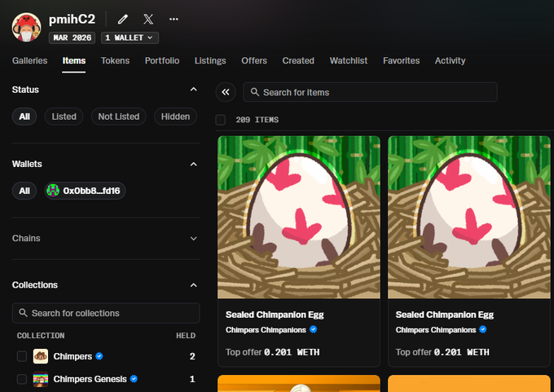Open second Sealed Chimpanion Egg title
This screenshot has height=392, width=554.
[445, 315]
